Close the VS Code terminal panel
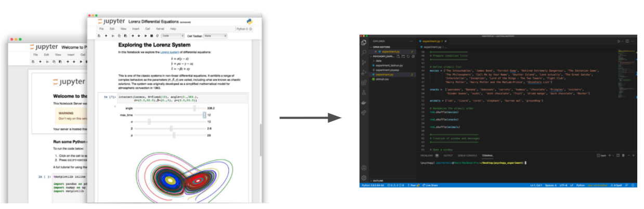This screenshot has width=644, height=209. point(633,155)
